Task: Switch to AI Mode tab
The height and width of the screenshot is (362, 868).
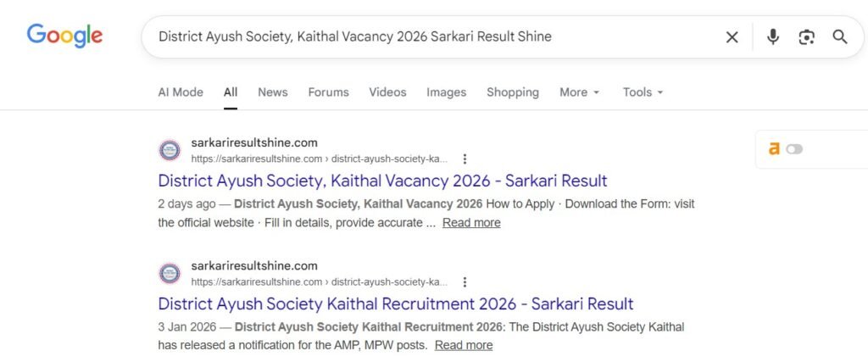Action: [x=181, y=92]
